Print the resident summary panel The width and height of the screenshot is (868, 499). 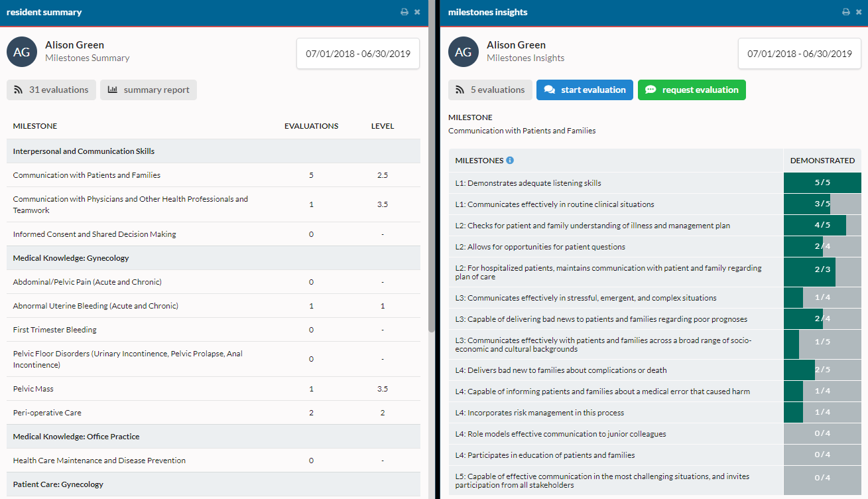(404, 12)
